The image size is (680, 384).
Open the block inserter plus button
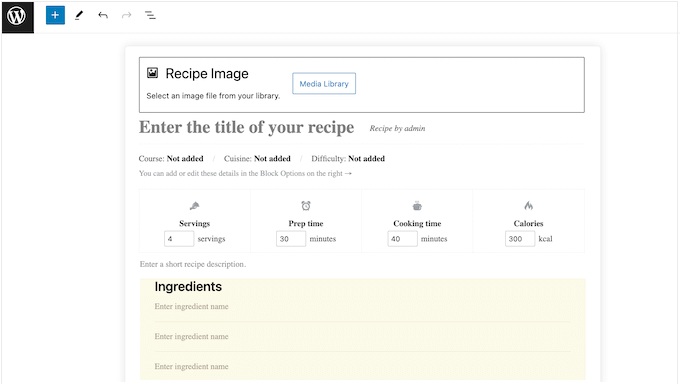55,15
